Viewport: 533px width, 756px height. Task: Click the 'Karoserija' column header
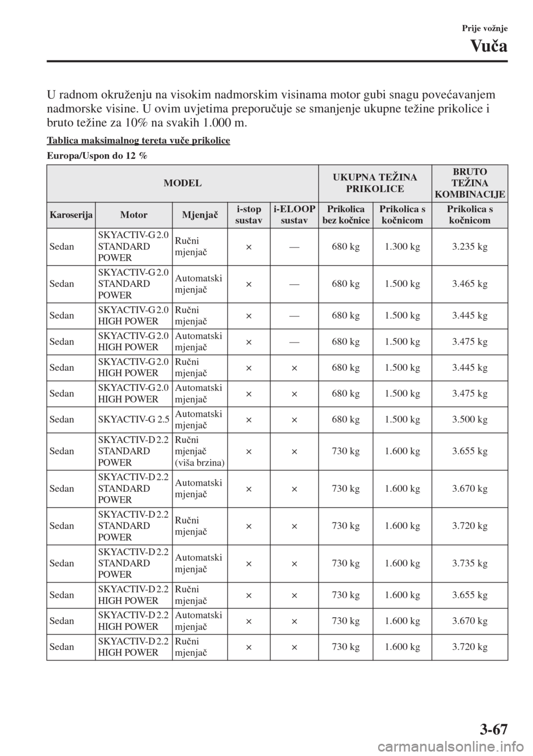(x=71, y=215)
